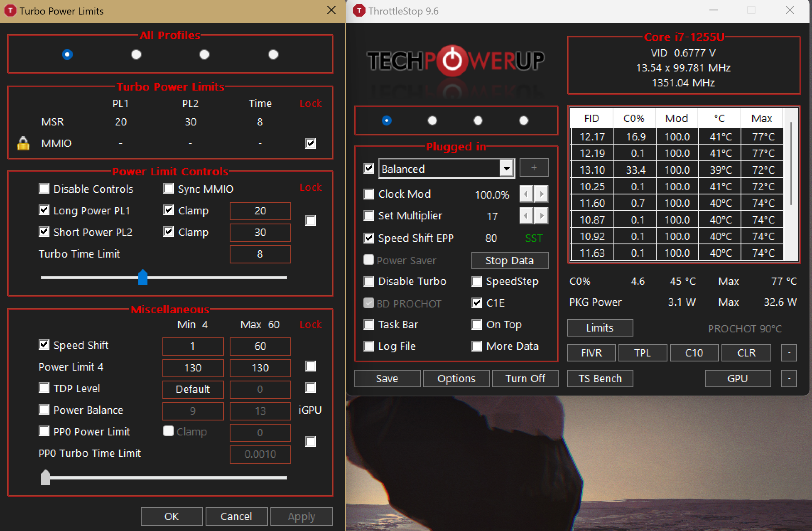Viewport: 812px width, 531px height.
Task: Click the TPL button
Action: pyautogui.click(x=643, y=353)
